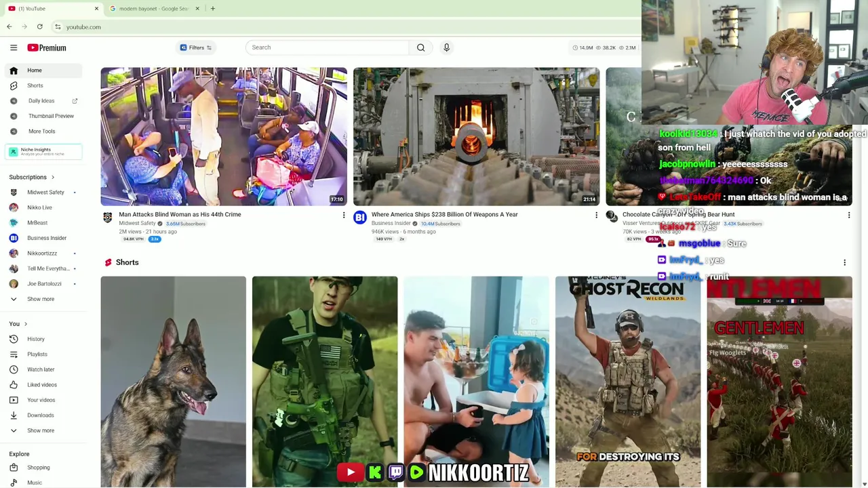Click Midwest Safety channel avatar under video

[x=107, y=217]
